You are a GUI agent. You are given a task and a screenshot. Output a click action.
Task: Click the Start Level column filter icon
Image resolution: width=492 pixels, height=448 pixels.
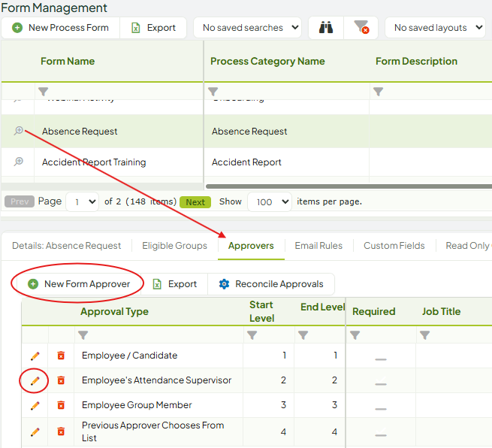click(x=252, y=335)
